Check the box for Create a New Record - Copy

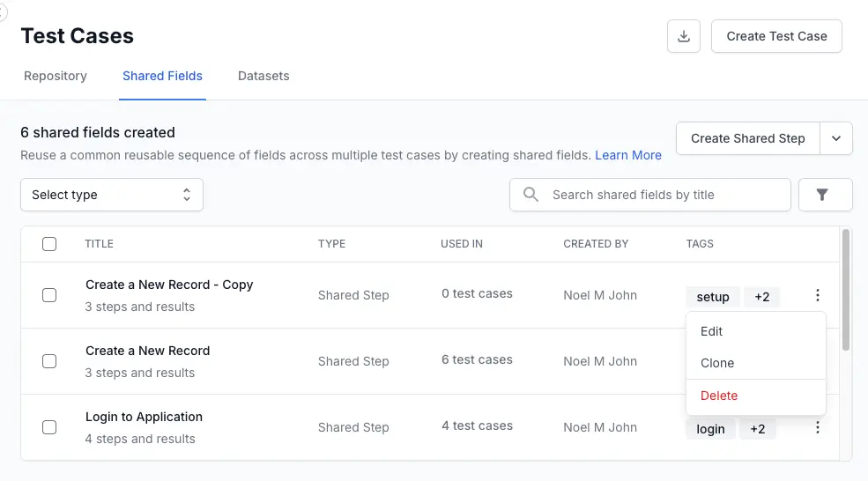(x=49, y=295)
